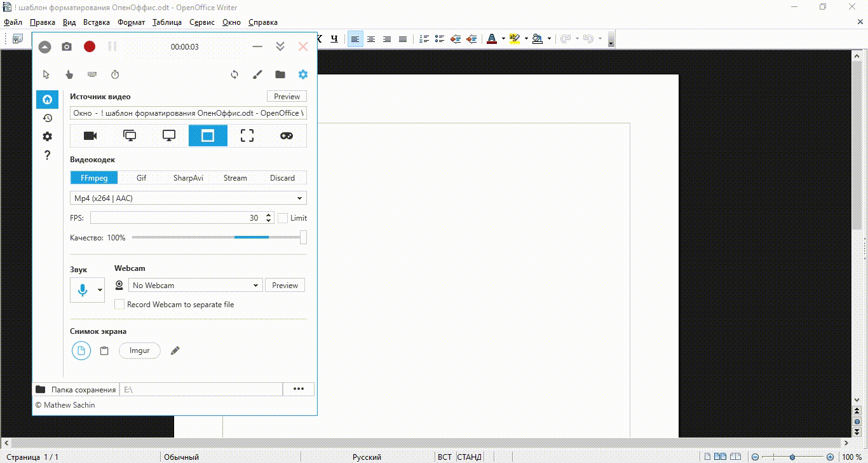Click the save folder path field
868x463 pixels.
(201, 389)
